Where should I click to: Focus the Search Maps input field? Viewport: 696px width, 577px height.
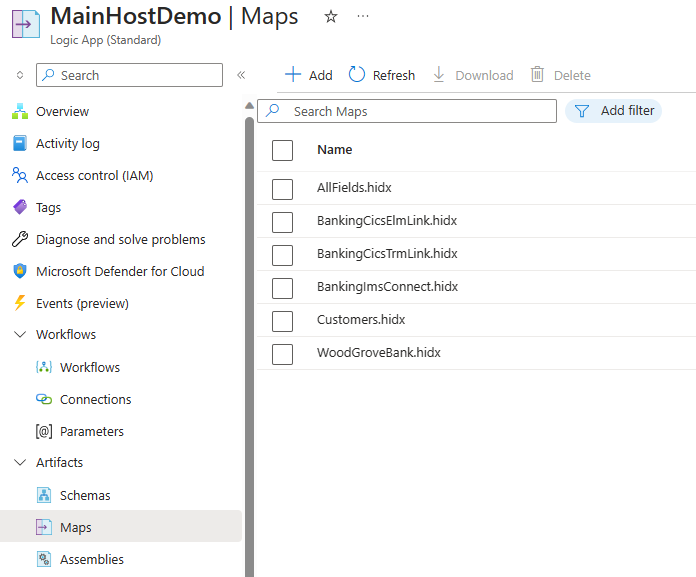(407, 111)
